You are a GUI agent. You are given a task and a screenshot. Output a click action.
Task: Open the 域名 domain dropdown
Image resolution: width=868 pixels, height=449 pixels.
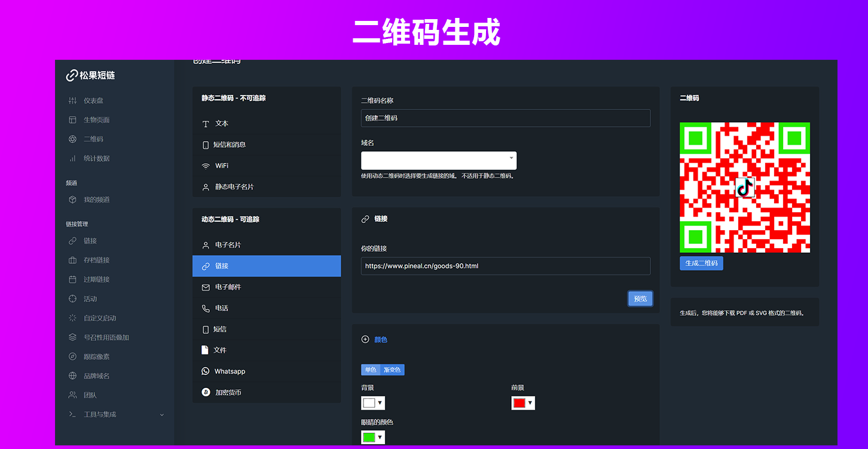point(439,161)
